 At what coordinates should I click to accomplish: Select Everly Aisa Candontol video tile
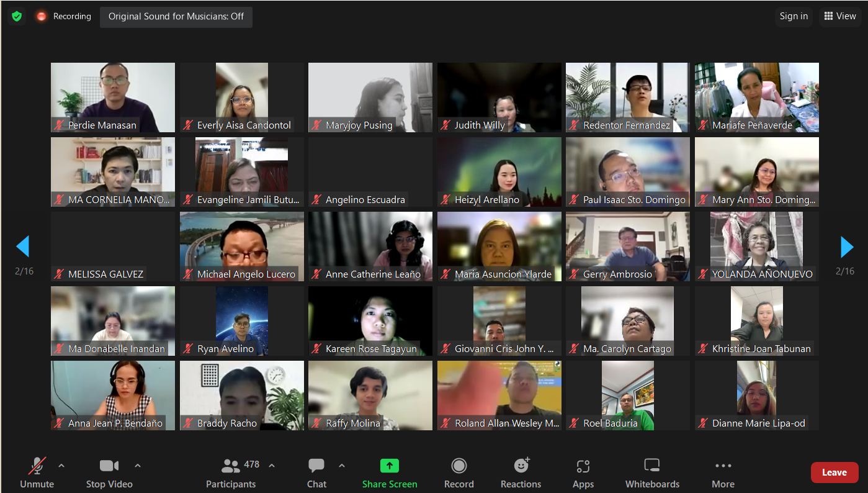(242, 97)
